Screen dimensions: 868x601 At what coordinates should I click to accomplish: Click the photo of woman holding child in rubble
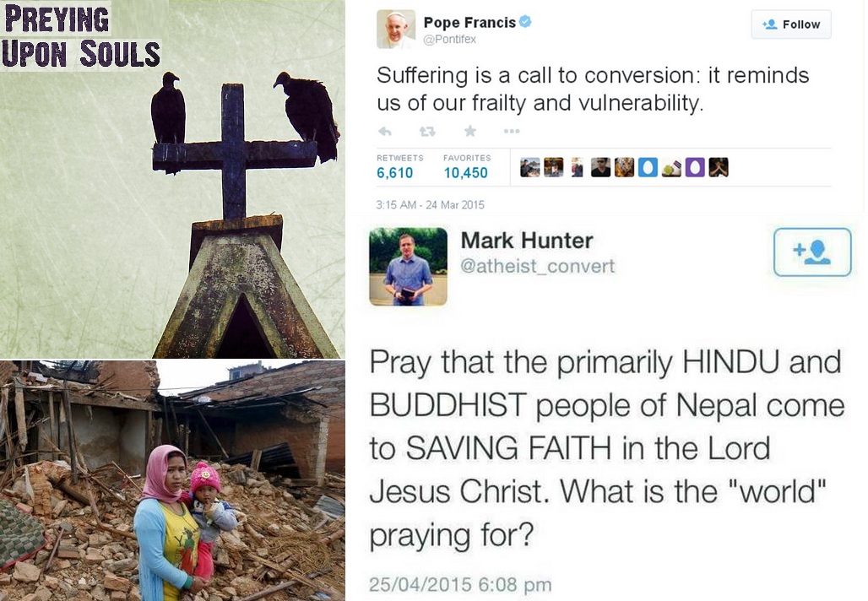coord(172,480)
